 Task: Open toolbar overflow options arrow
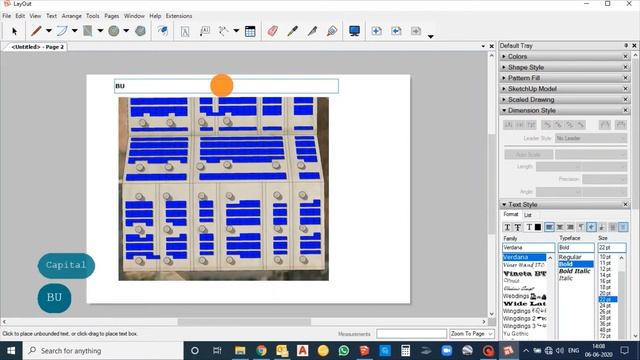pos(431,37)
